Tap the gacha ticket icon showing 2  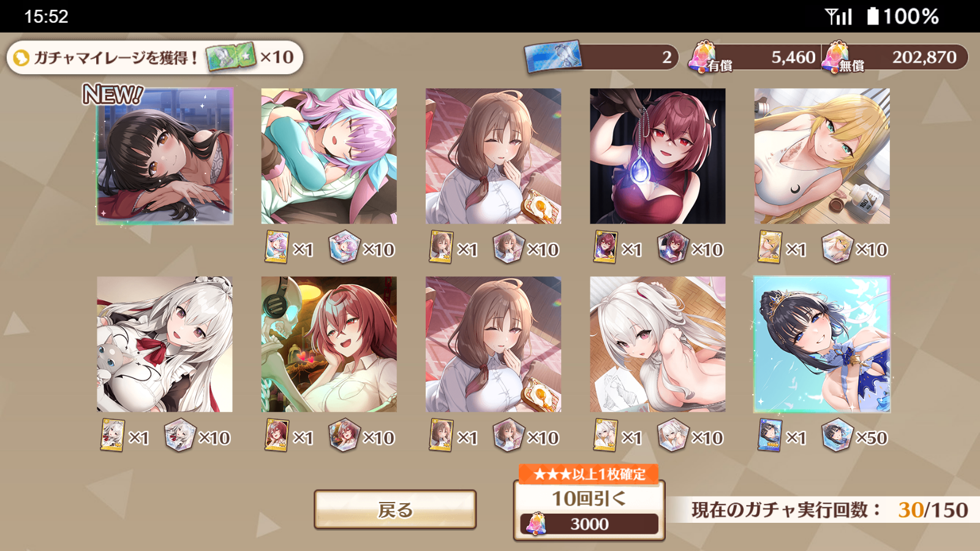(553, 56)
